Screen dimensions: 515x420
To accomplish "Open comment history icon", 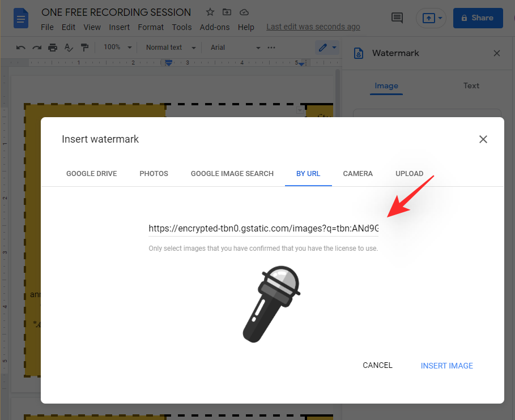I will (x=397, y=18).
